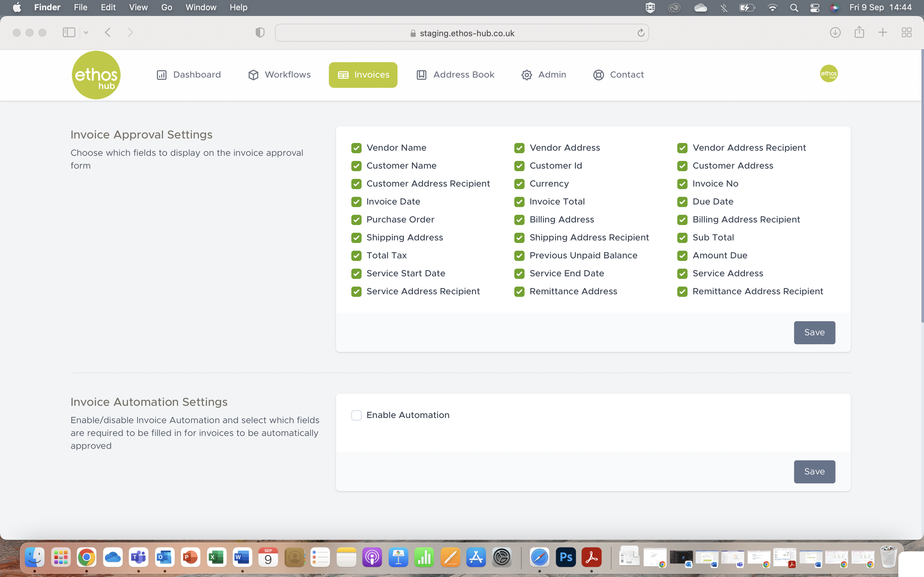Save the Invoice Automation Settings
This screenshot has width=924, height=577.
(x=814, y=472)
